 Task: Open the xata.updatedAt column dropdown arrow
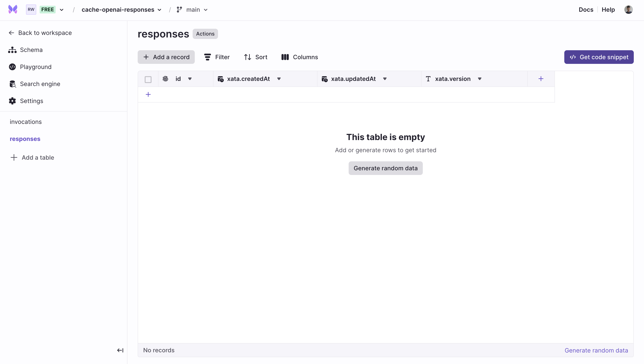coord(385,79)
